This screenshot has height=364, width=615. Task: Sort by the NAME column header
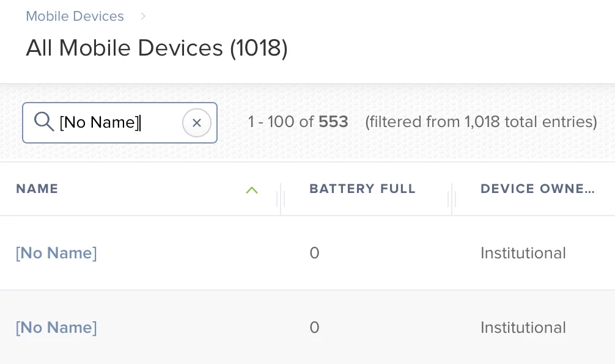[x=37, y=189]
